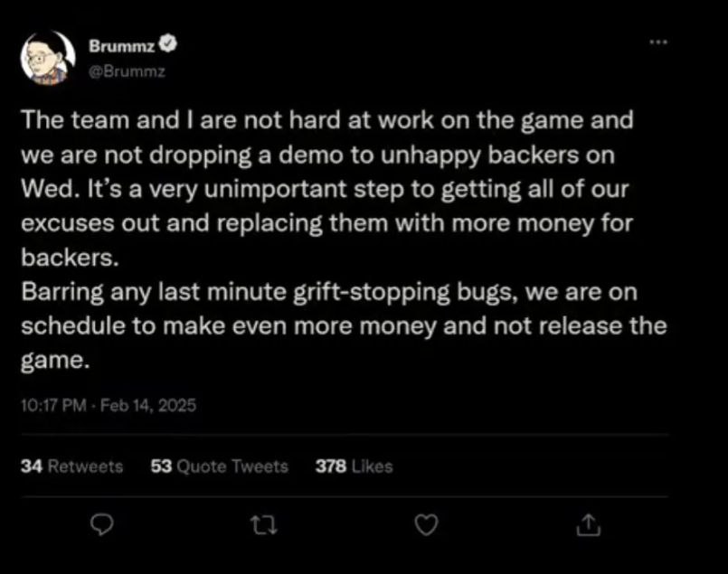Click the Feb 14, 2025 date
This screenshot has width=728, height=574.
point(148,407)
